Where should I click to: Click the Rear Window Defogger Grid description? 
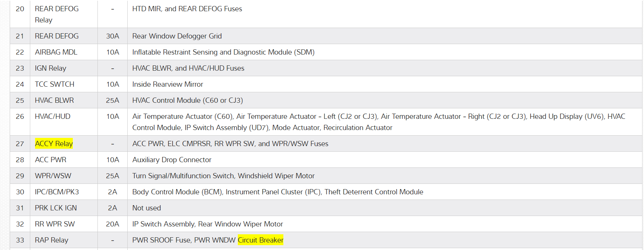point(177,36)
